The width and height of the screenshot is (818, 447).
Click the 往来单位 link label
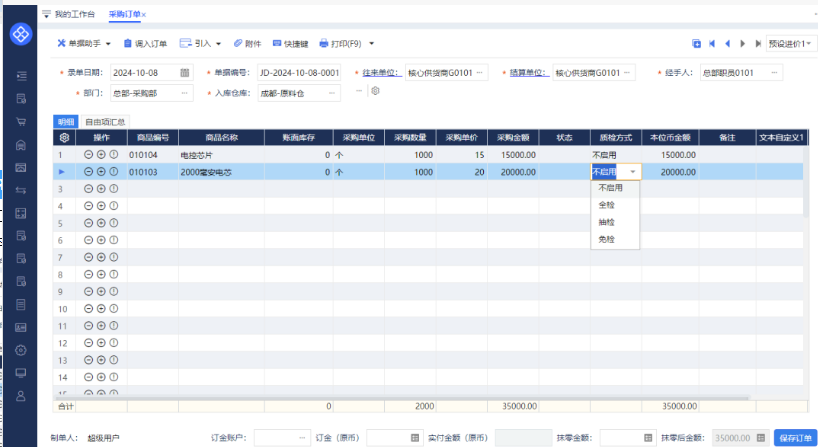[x=382, y=73]
